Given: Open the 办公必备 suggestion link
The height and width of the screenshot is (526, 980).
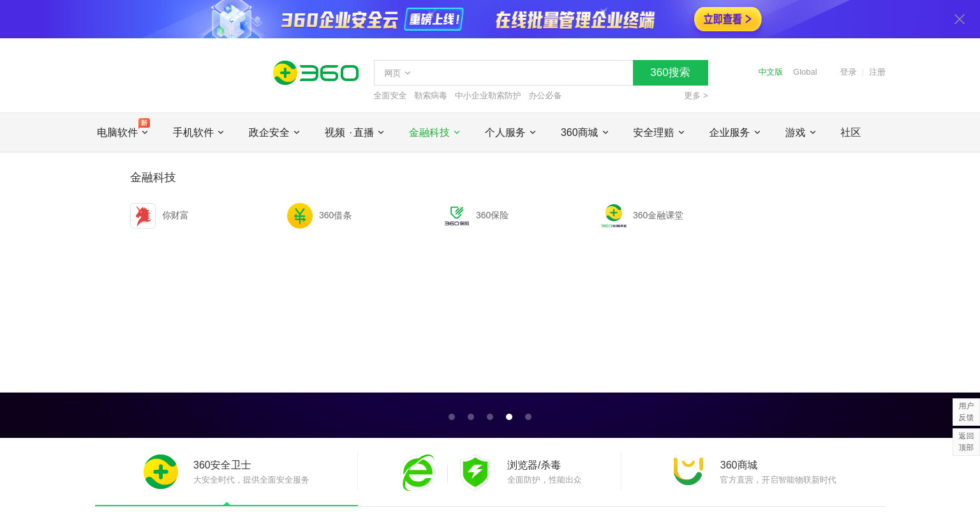Looking at the screenshot, I should pos(545,96).
